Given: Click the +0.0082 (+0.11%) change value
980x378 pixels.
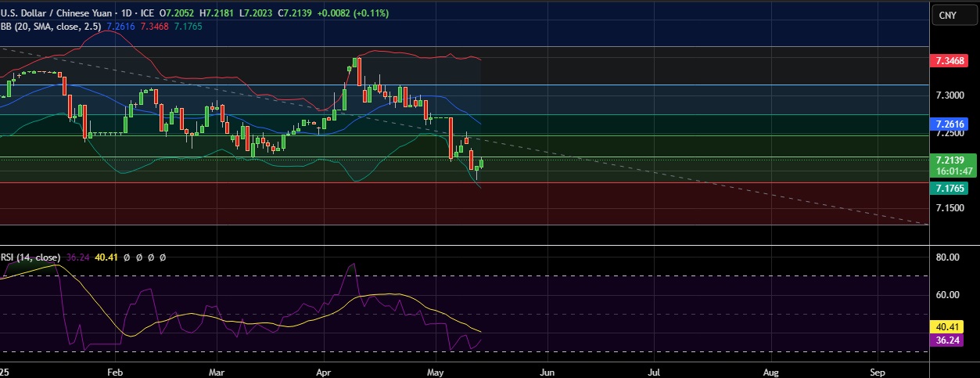Looking at the screenshot, I should point(352,14).
